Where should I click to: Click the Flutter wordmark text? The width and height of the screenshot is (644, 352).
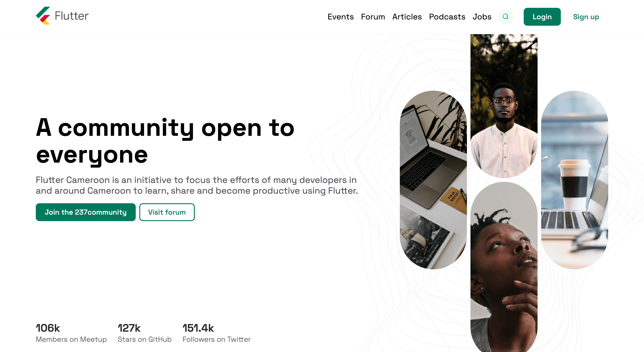[72, 16]
